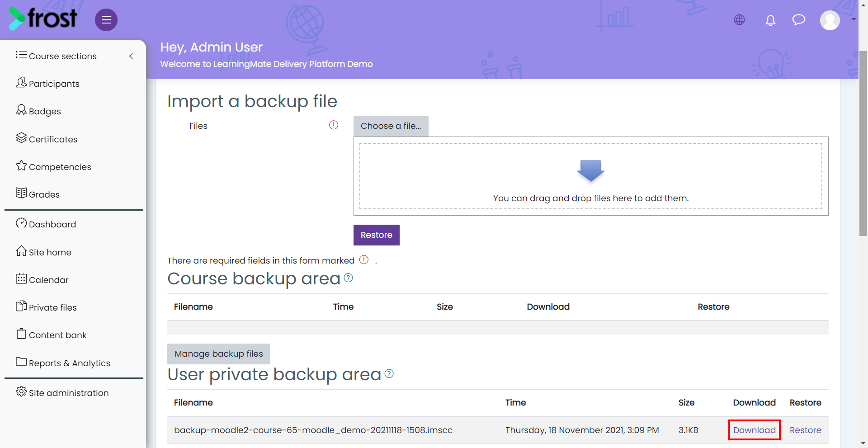The height and width of the screenshot is (448, 868).
Task: Click the Calendar icon
Action: click(21, 278)
